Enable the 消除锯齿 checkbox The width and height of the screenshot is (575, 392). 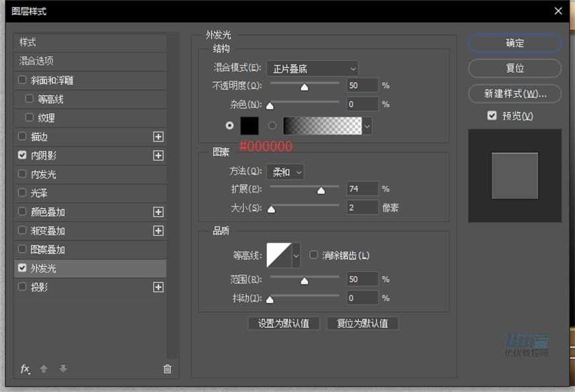click(x=313, y=255)
